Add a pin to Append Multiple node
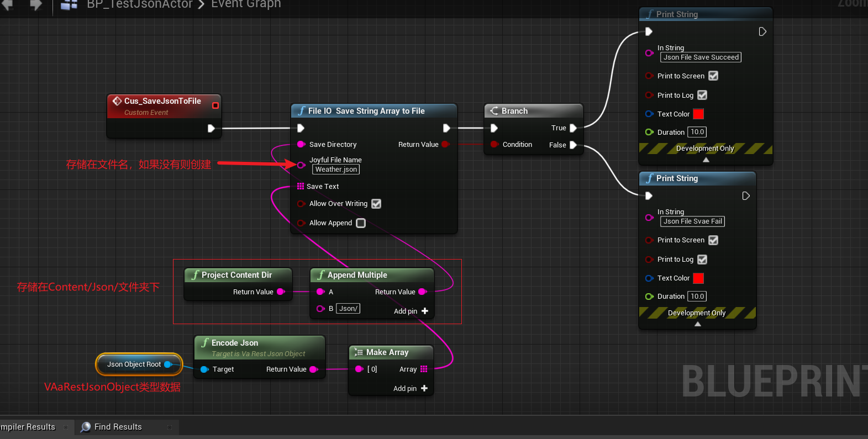868x439 pixels. pyautogui.click(x=424, y=311)
